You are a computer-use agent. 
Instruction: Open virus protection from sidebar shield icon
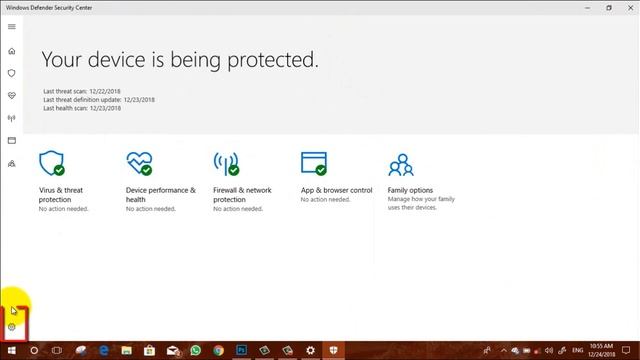(12, 73)
